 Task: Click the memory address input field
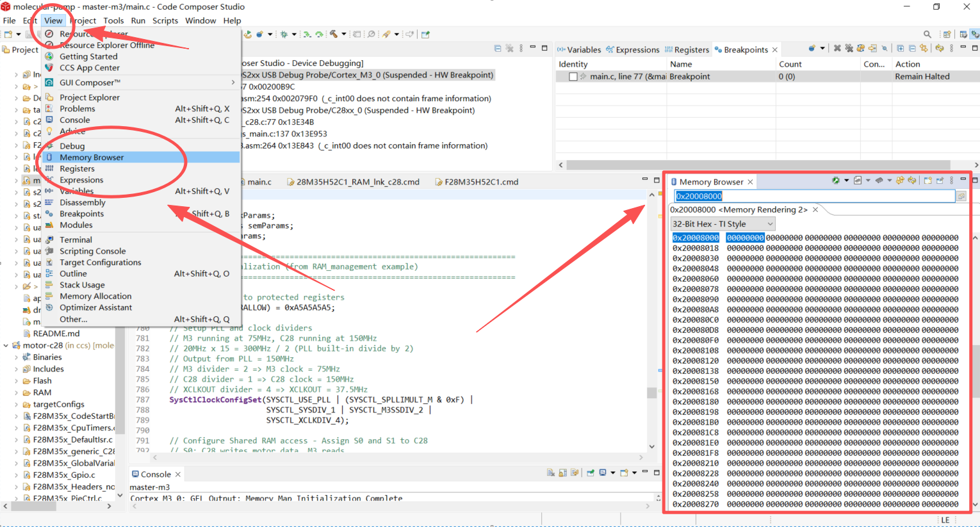(813, 197)
